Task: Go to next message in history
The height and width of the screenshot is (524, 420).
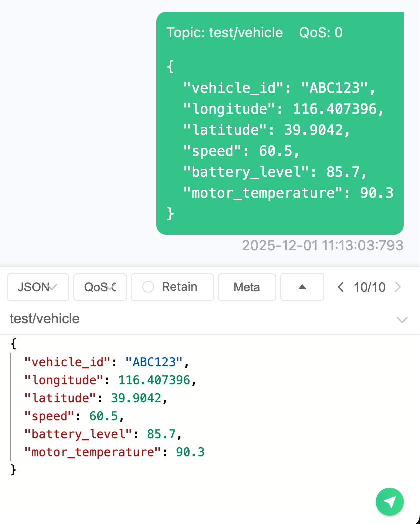Action: tap(398, 287)
